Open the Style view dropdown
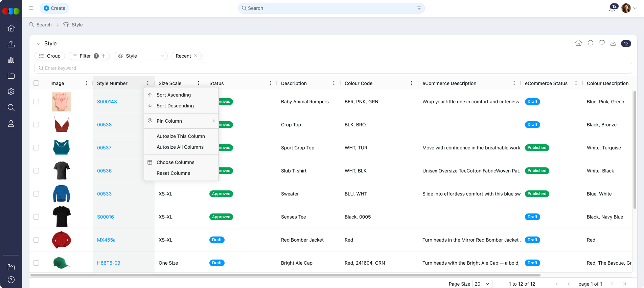 click(x=141, y=56)
